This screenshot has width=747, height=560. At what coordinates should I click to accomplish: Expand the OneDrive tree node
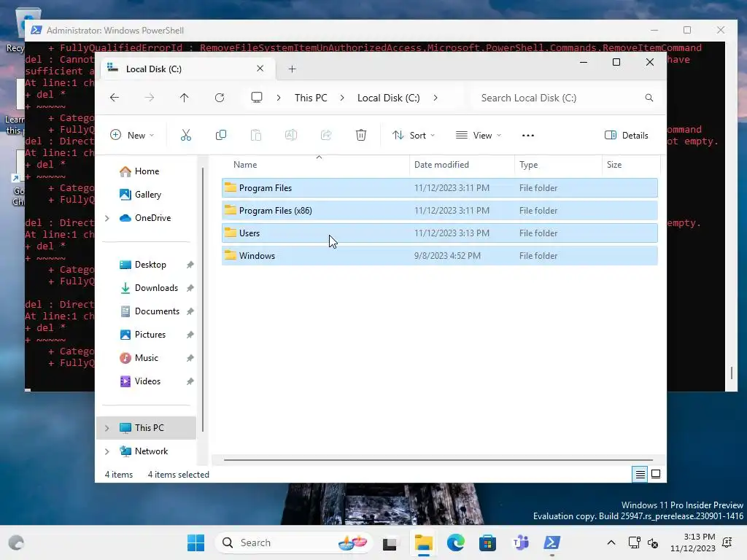(107, 218)
